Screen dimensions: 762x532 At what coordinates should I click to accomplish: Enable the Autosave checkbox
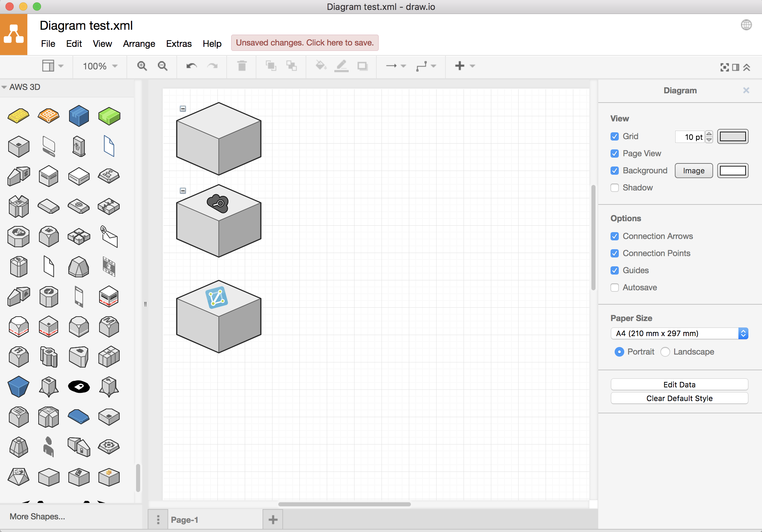point(615,288)
